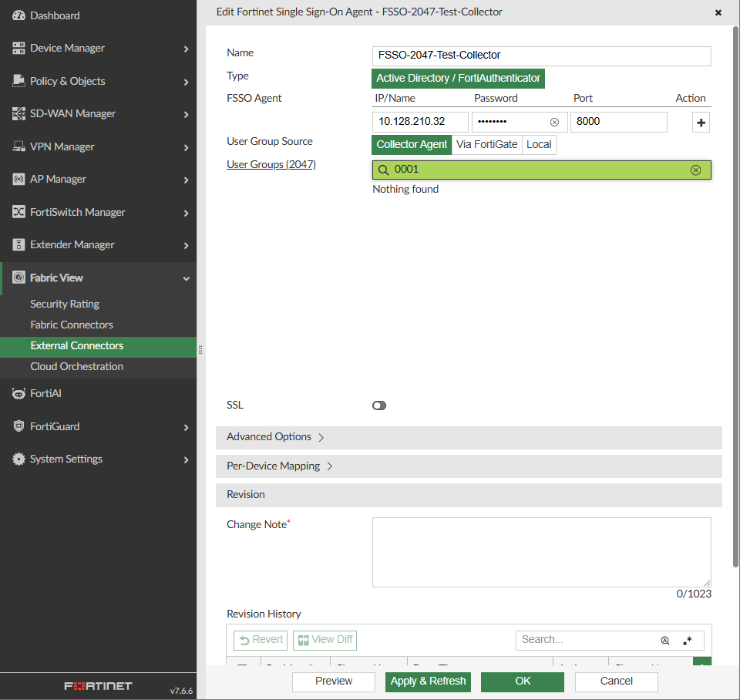Click the System Settings gear icon
Viewport: 740px width, 700px height.
click(x=18, y=459)
